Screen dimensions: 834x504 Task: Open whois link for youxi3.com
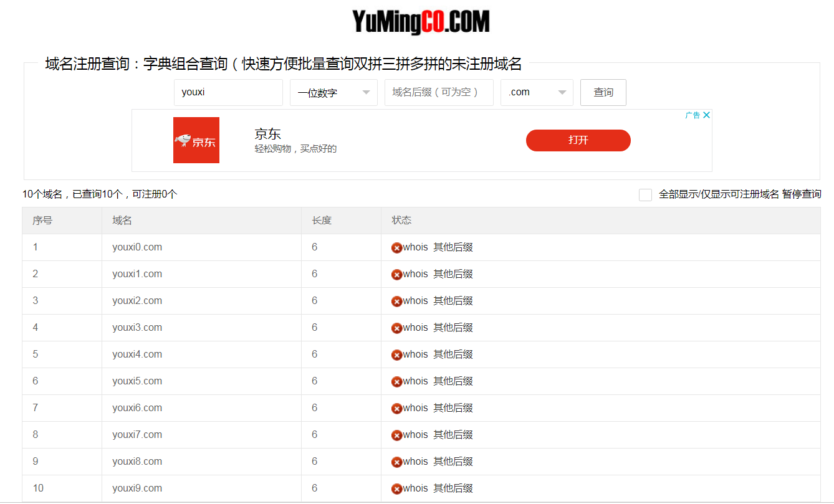415,328
